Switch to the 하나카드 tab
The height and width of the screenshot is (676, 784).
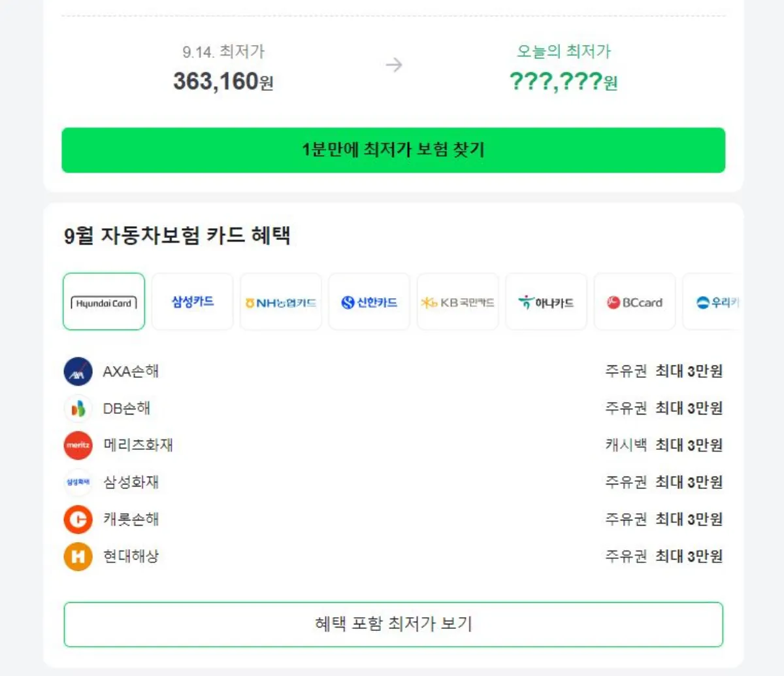(x=546, y=302)
